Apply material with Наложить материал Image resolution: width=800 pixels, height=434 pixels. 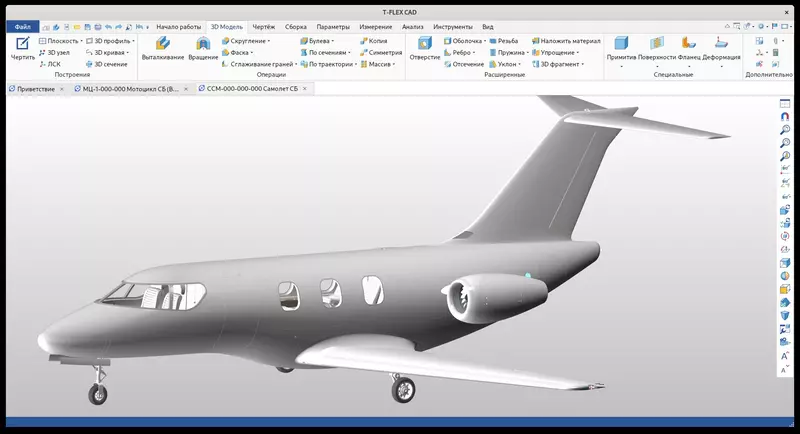pyautogui.click(x=565, y=41)
